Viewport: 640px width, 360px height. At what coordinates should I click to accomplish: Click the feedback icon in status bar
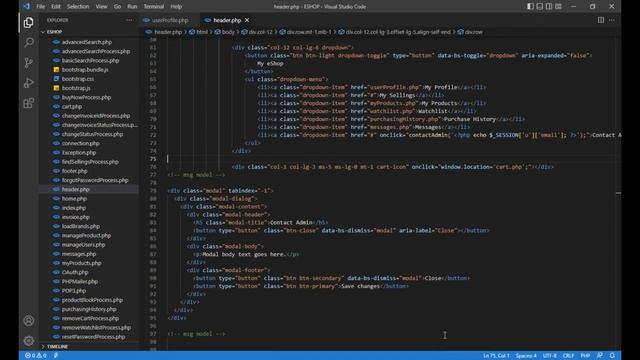[x=600, y=356]
